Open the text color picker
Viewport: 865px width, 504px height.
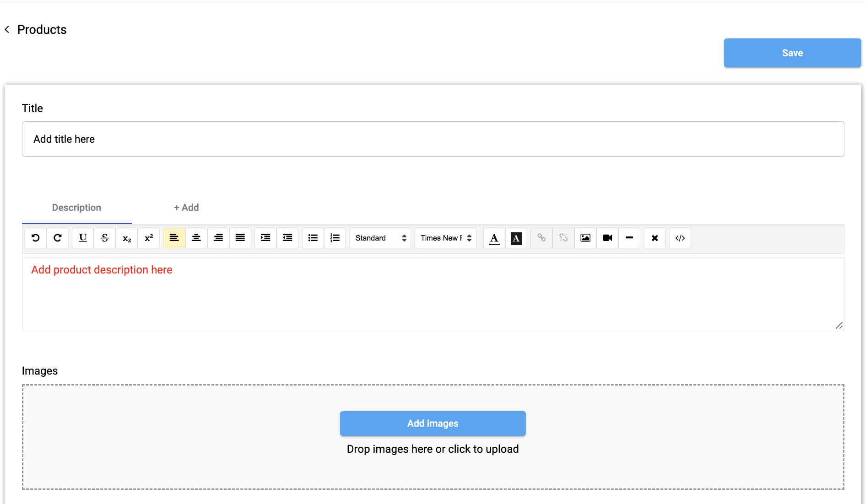coord(494,238)
